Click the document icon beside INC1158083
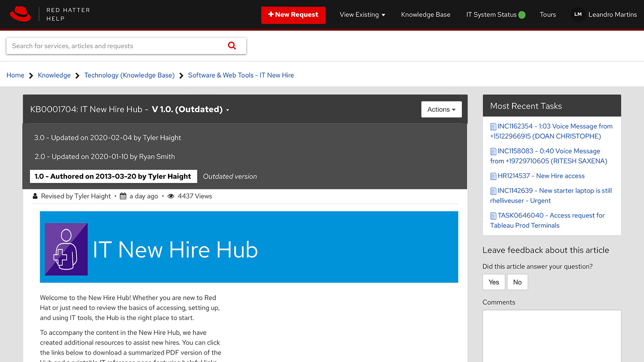Image resolution: width=644 pixels, height=362 pixels. pyautogui.click(x=493, y=152)
